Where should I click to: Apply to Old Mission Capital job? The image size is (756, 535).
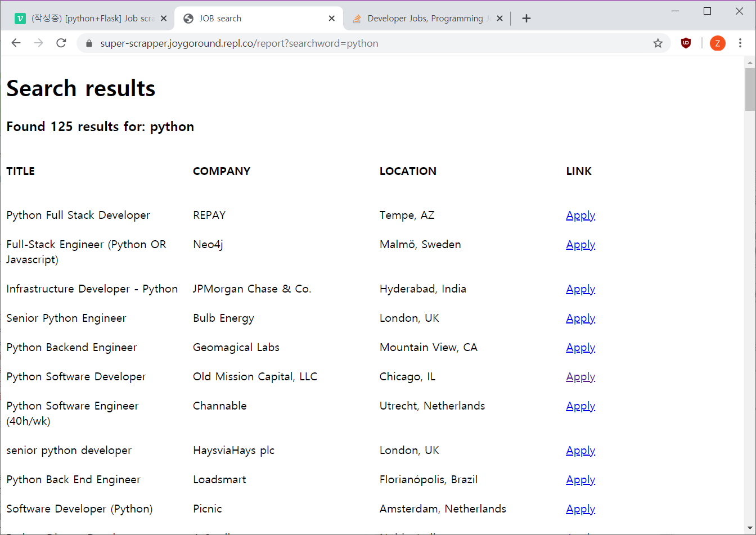580,377
